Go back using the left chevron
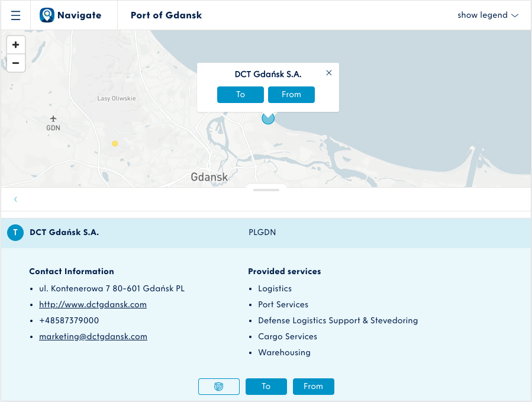This screenshot has width=532, height=402. 15,200
